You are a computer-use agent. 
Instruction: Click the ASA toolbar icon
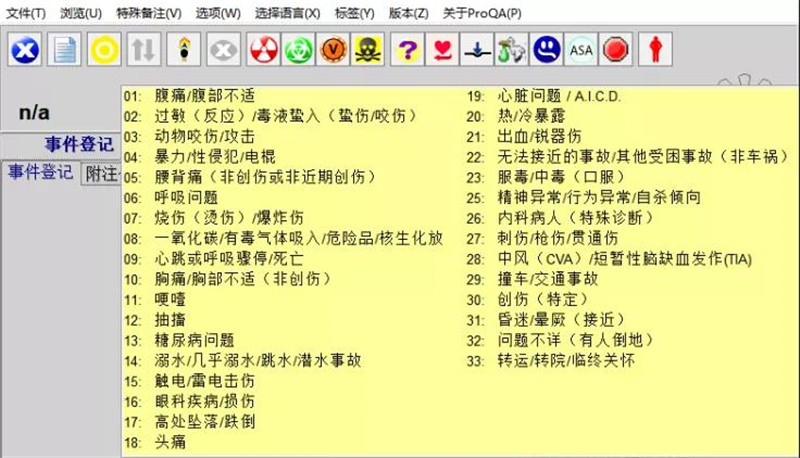click(580, 49)
